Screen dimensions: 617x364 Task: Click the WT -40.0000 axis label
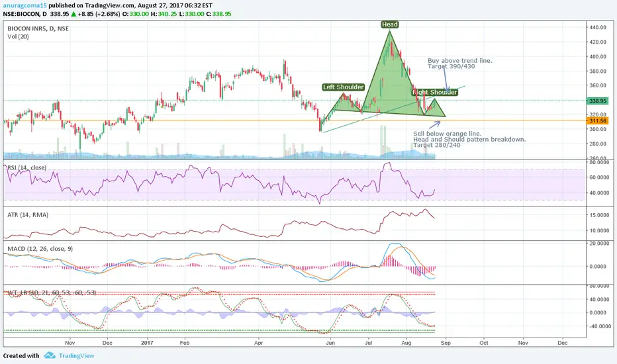pos(599,326)
